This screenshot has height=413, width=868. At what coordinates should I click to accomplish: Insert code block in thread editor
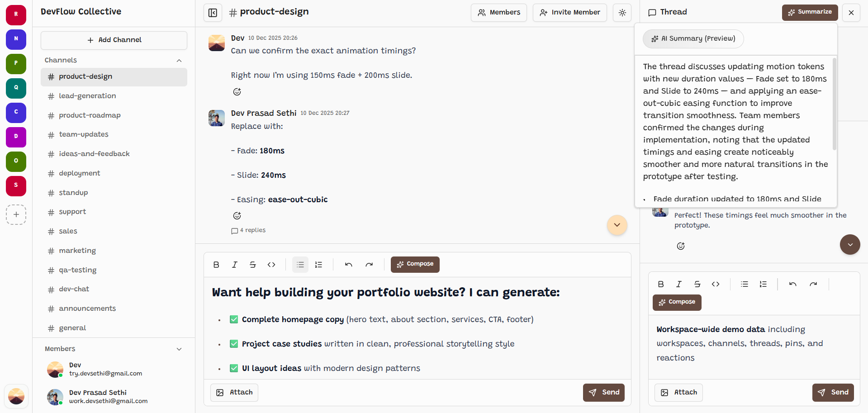point(715,284)
